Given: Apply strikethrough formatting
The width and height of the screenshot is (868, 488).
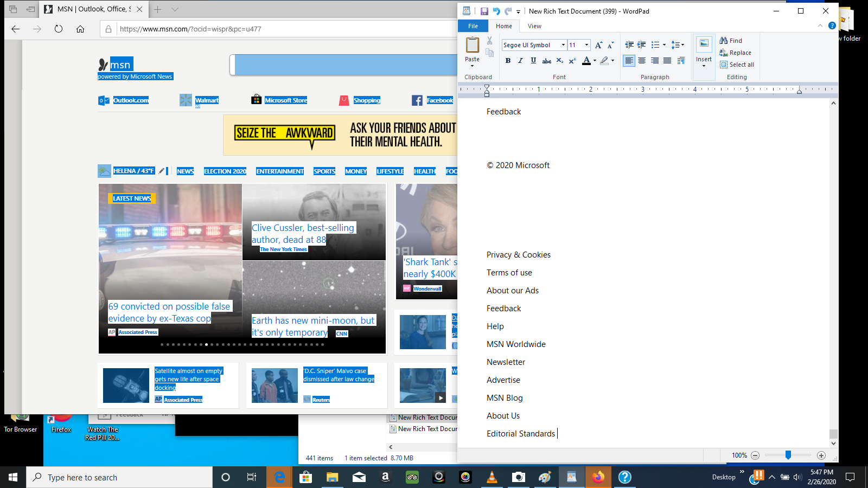Looking at the screenshot, I should [547, 61].
